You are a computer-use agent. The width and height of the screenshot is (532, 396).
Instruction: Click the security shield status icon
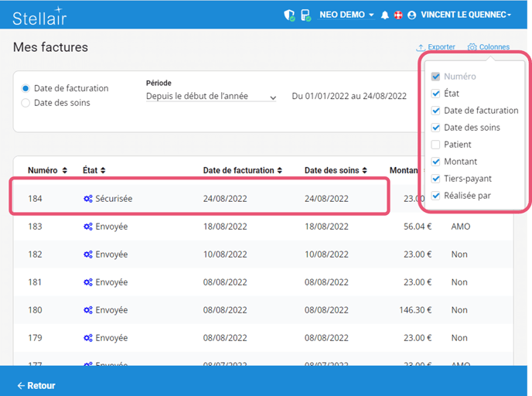coord(289,15)
